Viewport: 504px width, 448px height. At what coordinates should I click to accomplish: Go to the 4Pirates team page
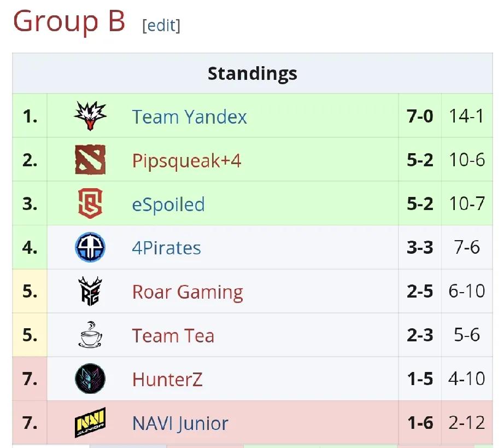(166, 248)
